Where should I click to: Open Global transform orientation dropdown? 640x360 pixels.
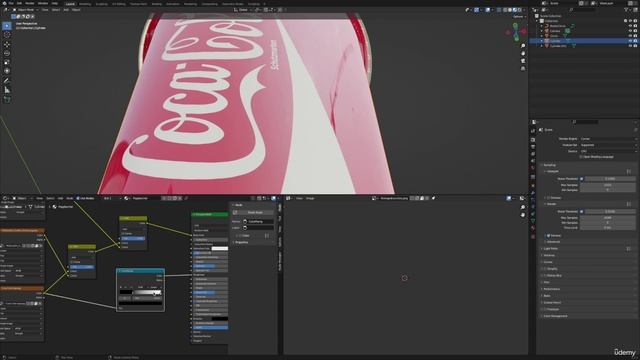[242, 10]
